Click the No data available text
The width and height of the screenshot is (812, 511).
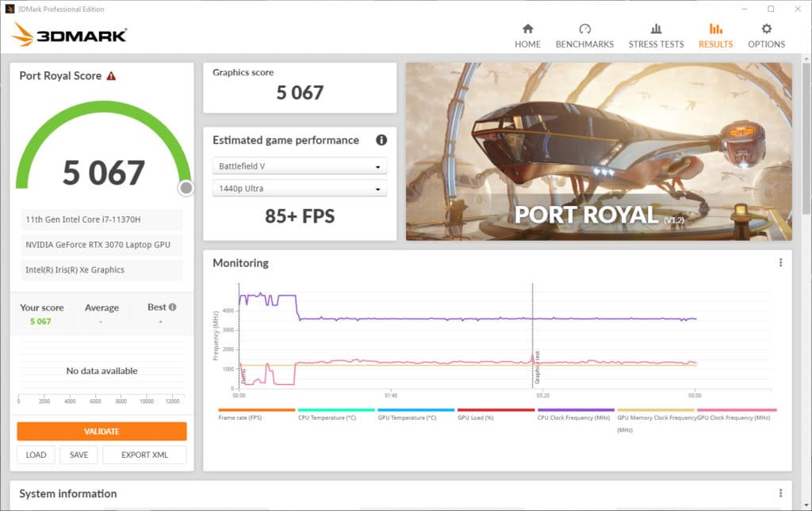(101, 371)
